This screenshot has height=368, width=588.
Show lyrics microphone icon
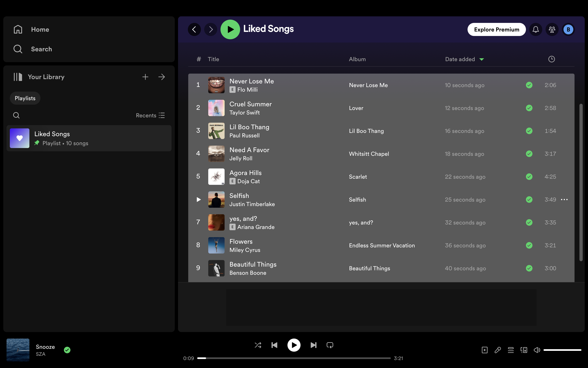[498, 350]
